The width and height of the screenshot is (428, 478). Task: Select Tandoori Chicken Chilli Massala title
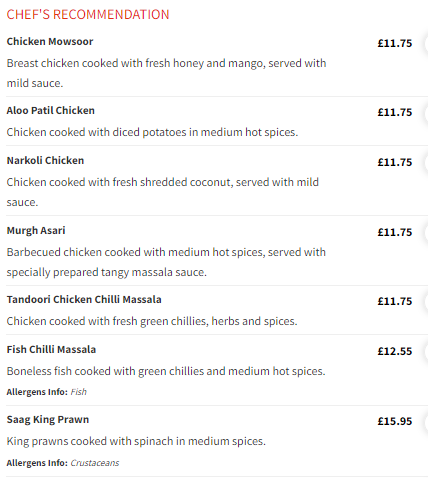tap(84, 300)
